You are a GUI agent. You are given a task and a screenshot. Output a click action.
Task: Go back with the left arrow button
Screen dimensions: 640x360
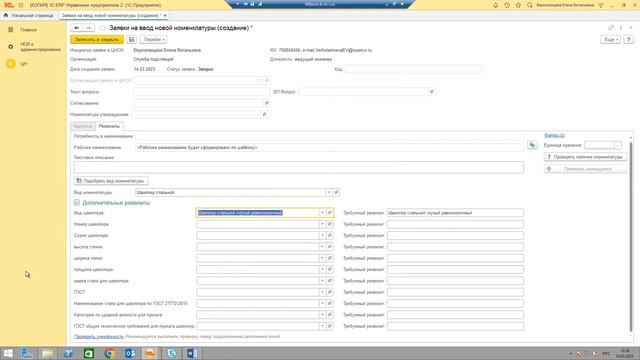click(x=77, y=28)
